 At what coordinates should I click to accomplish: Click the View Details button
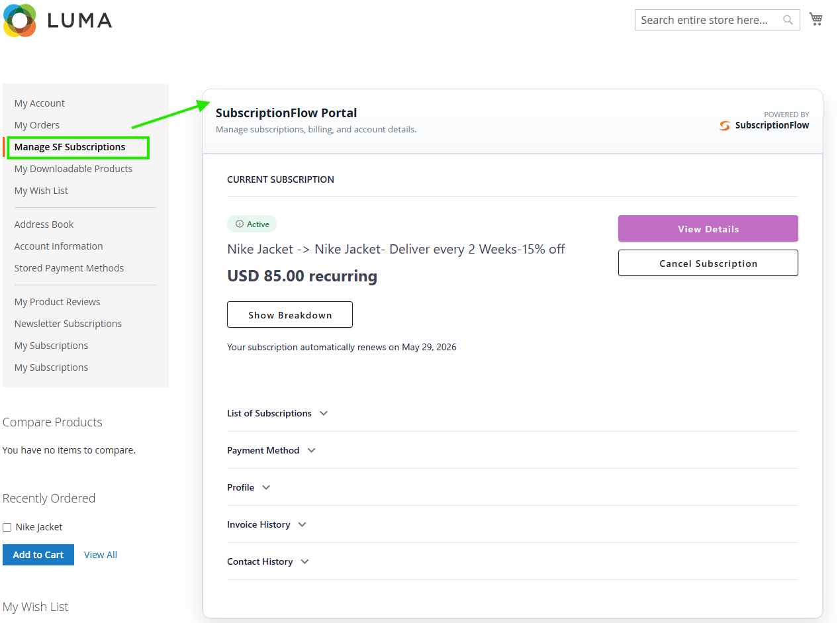coord(708,228)
